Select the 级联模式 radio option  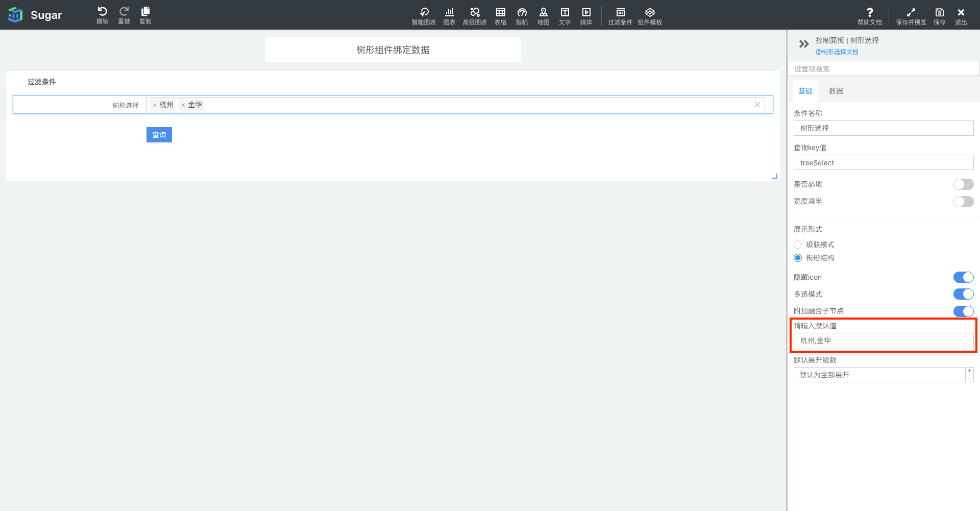pos(798,245)
